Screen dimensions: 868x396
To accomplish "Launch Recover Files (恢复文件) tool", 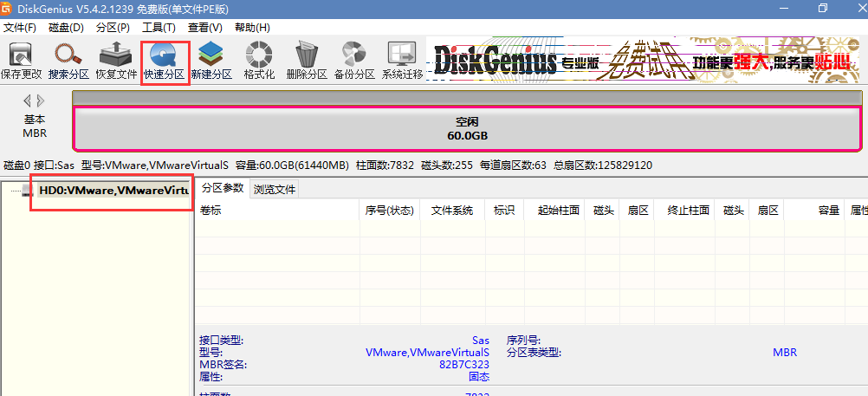I will pyautogui.click(x=116, y=61).
